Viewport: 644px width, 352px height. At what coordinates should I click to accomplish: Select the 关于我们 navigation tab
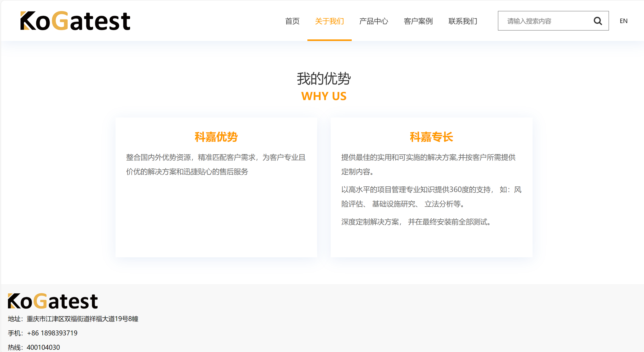coord(329,21)
